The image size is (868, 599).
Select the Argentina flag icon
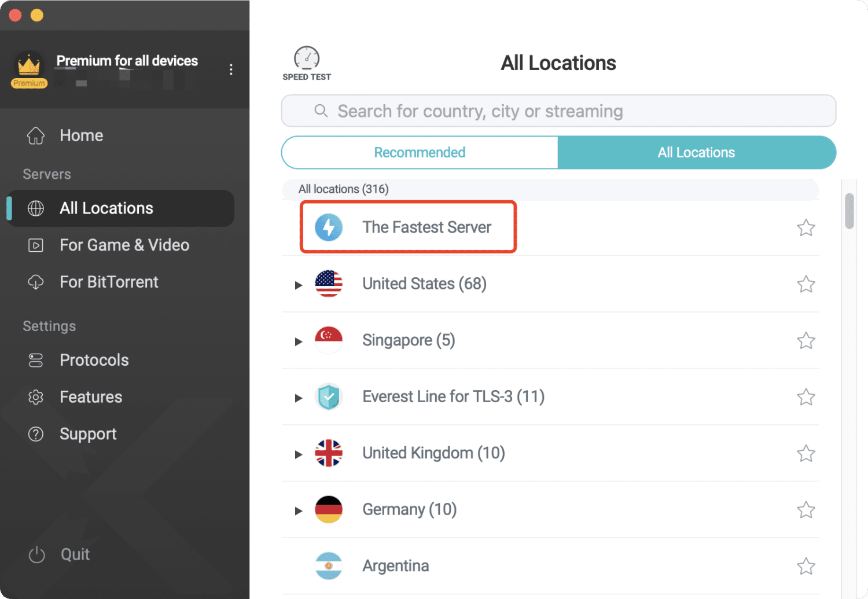[329, 566]
